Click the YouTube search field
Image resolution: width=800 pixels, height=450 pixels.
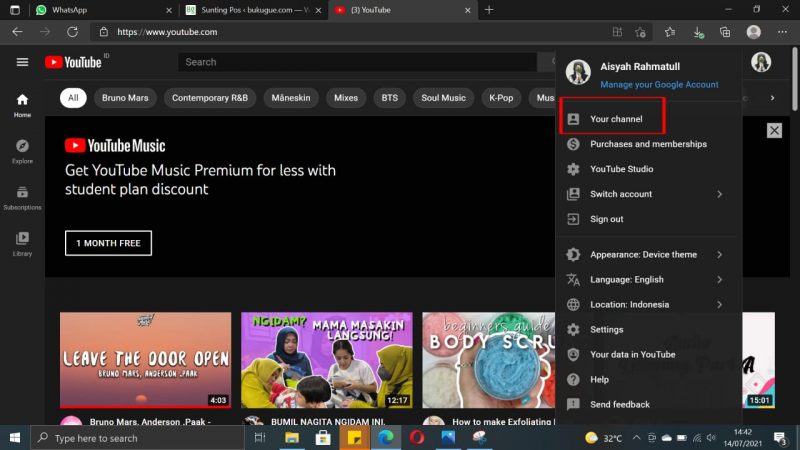pyautogui.click(x=357, y=62)
